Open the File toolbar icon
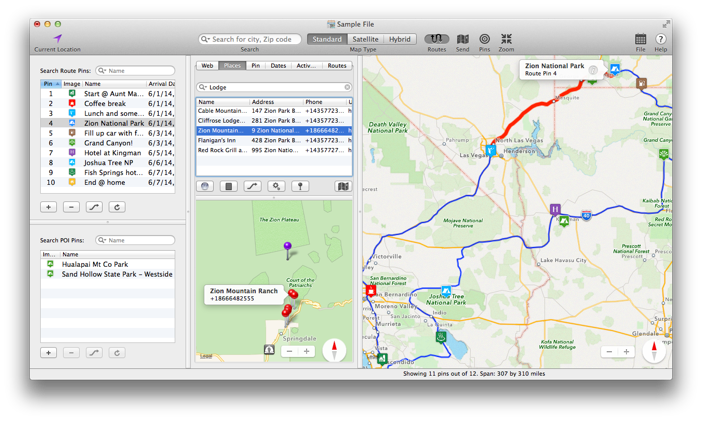702x421 pixels. tap(640, 39)
